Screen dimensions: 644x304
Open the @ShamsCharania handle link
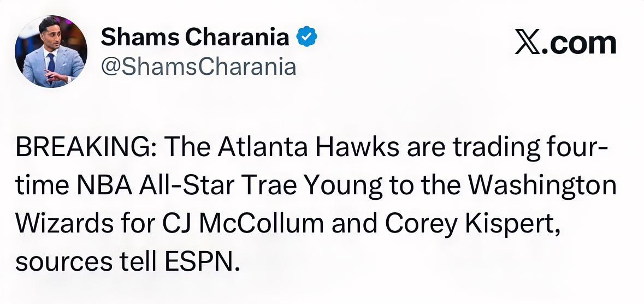pyautogui.click(x=199, y=67)
